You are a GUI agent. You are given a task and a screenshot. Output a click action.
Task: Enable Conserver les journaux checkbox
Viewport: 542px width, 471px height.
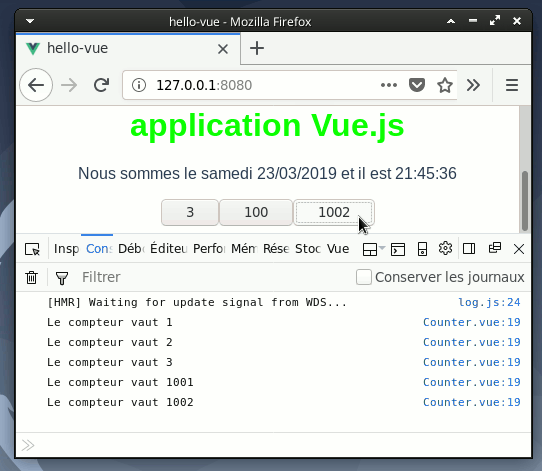click(x=364, y=277)
